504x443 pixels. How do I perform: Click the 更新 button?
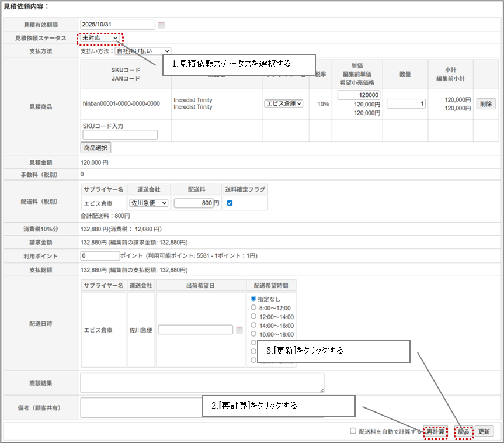coord(484,431)
